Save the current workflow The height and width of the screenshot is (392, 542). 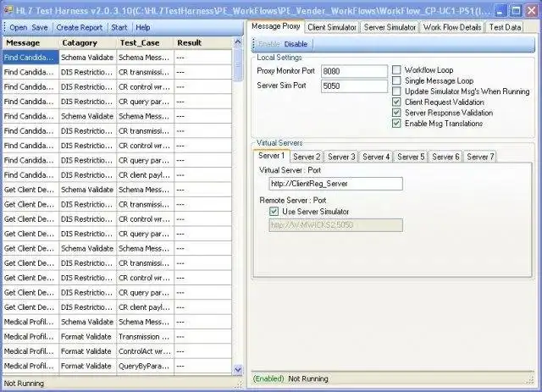[x=40, y=27]
